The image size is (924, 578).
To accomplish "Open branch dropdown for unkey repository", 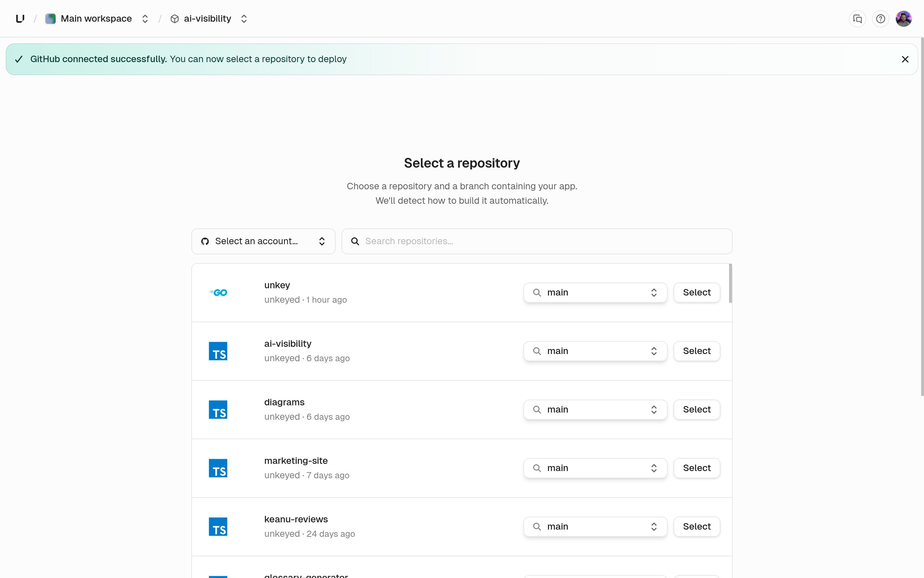I will (595, 293).
